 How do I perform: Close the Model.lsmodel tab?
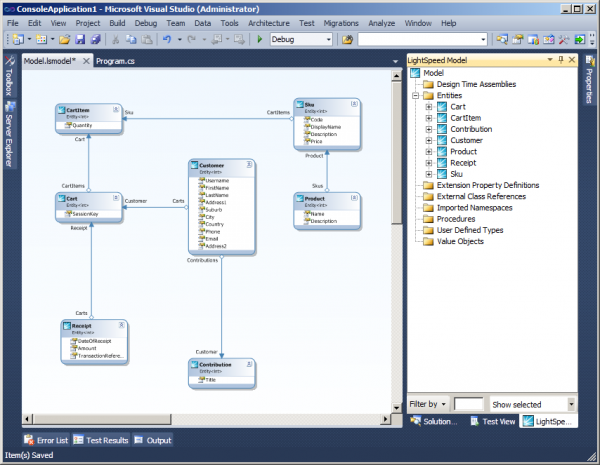click(86, 61)
